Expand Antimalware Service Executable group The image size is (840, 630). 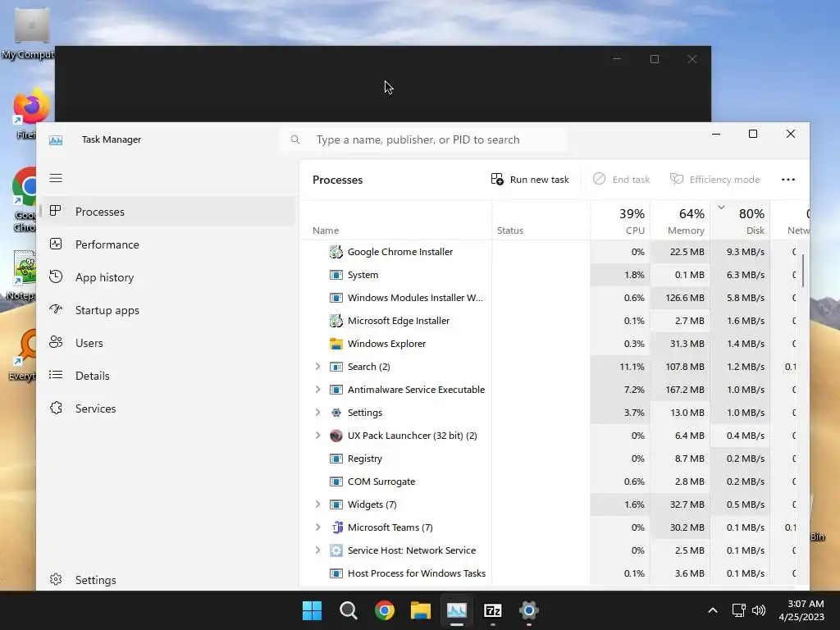(317, 390)
